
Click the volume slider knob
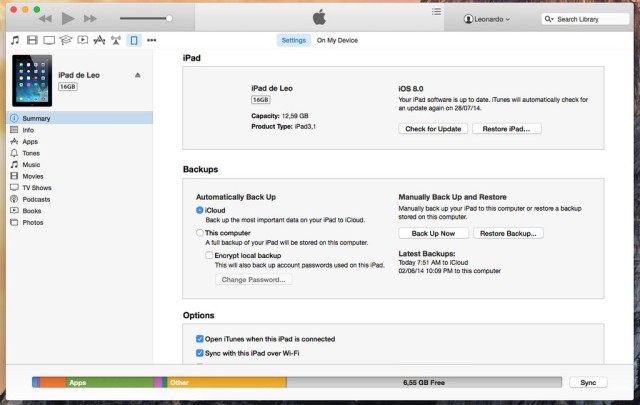pyautogui.click(x=169, y=18)
